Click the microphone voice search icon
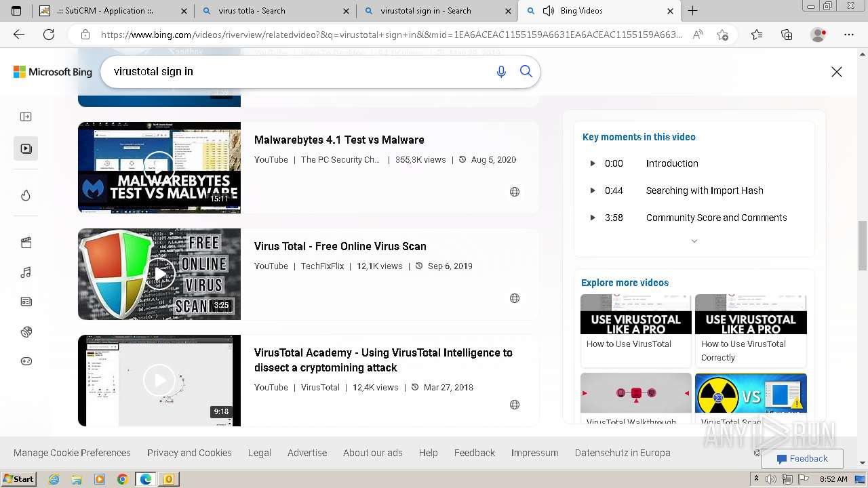This screenshot has width=868, height=488. [x=501, y=72]
